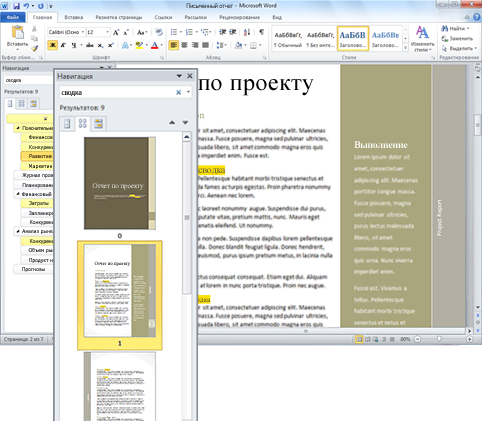Image resolution: width=482 pixels, height=421 pixels.
Task: Switch to the Вставка tab
Action: (x=74, y=17)
